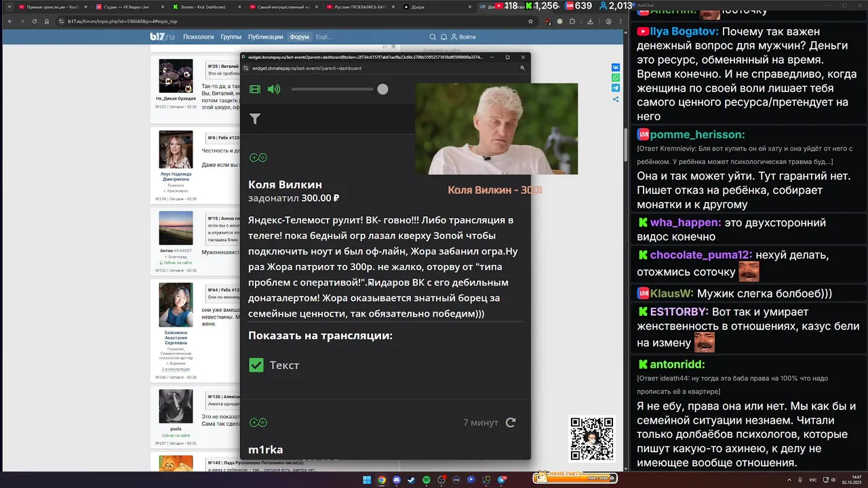
Task: Open Форум section on b17
Action: coord(299,37)
